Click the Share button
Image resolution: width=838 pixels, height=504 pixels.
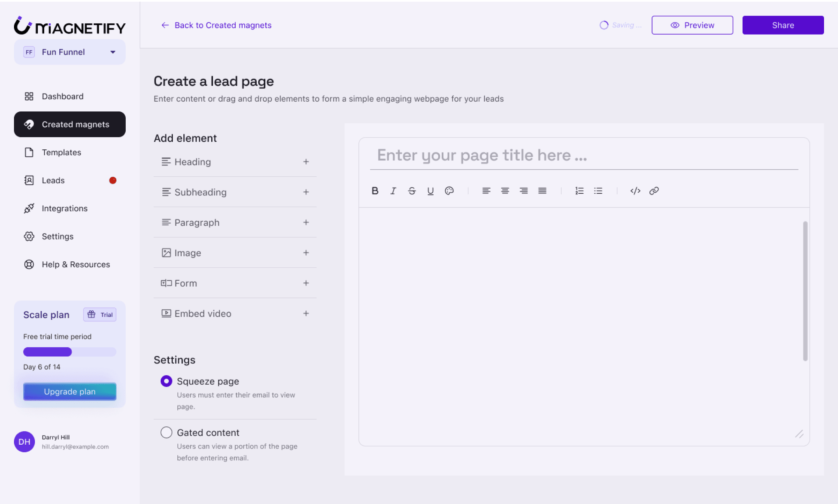pos(783,25)
